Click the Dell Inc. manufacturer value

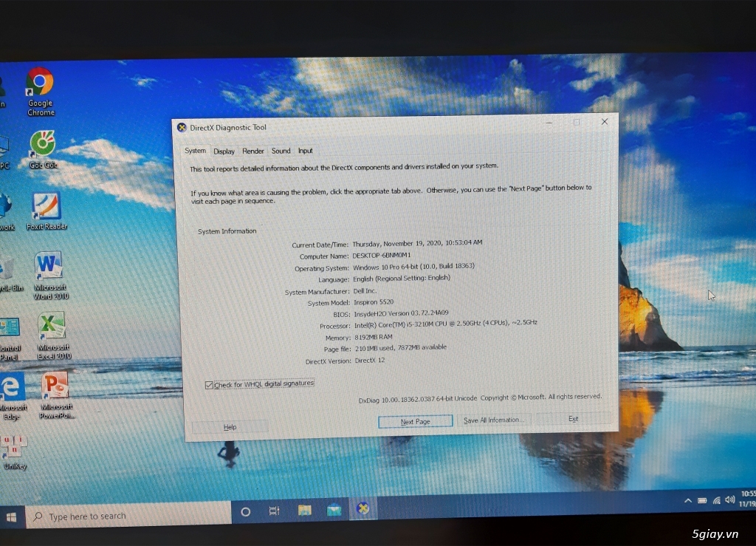click(365, 291)
